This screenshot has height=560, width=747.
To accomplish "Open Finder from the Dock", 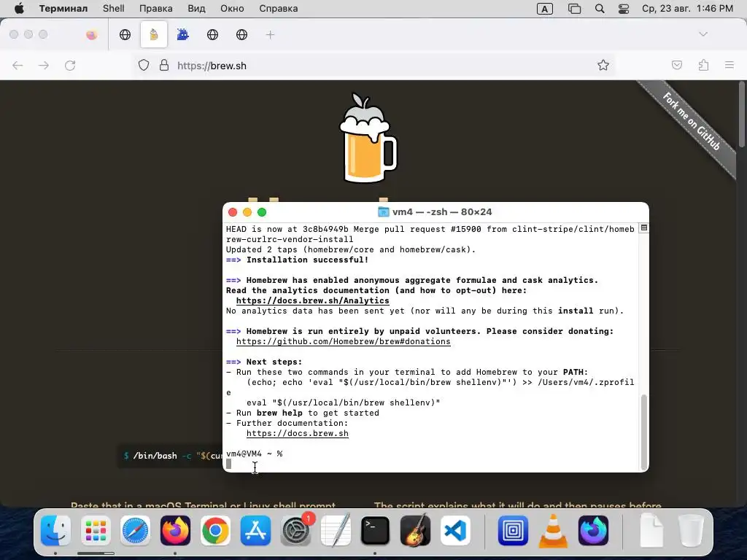I will pyautogui.click(x=55, y=531).
